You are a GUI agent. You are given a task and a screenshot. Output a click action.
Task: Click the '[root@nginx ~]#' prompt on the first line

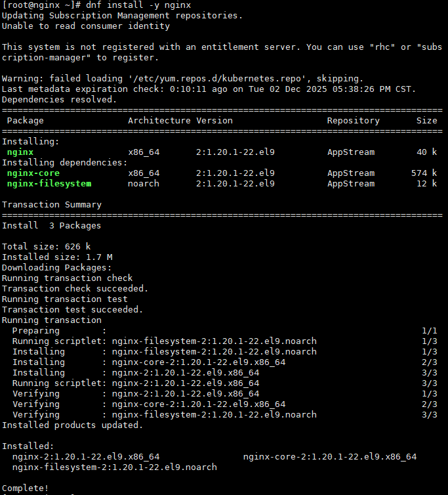tap(41, 5)
